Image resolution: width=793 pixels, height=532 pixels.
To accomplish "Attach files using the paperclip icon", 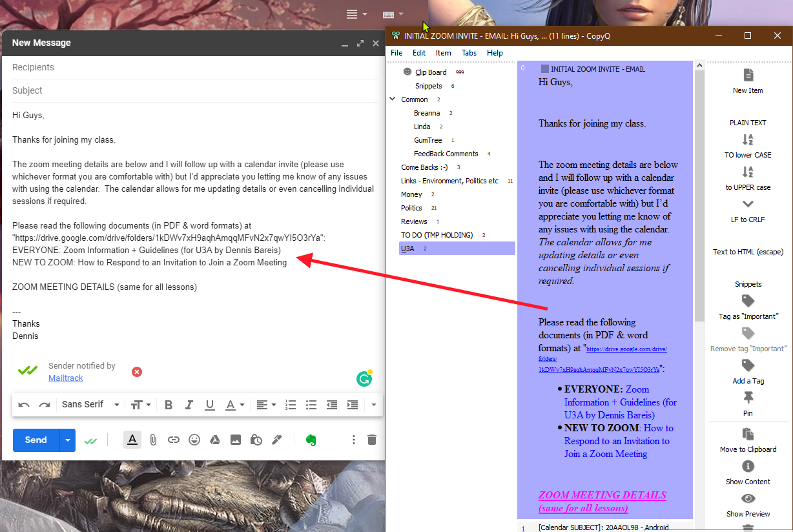I will click(x=153, y=440).
